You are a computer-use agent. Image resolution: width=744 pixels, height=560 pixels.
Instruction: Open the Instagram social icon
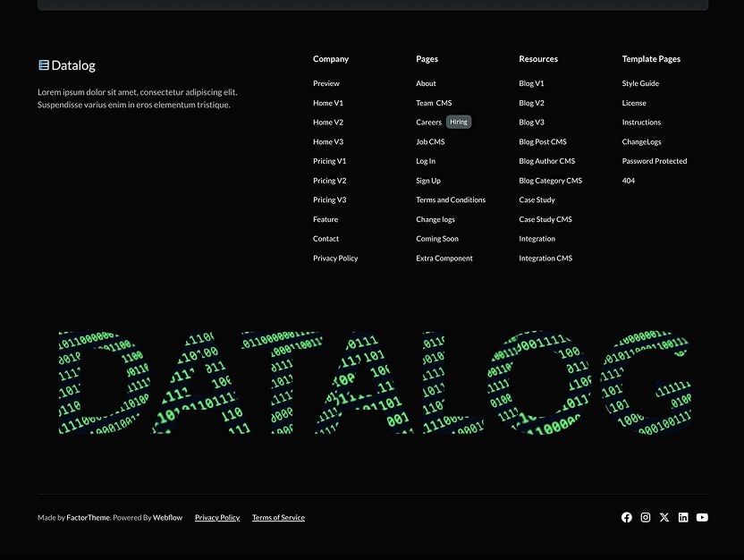(646, 517)
